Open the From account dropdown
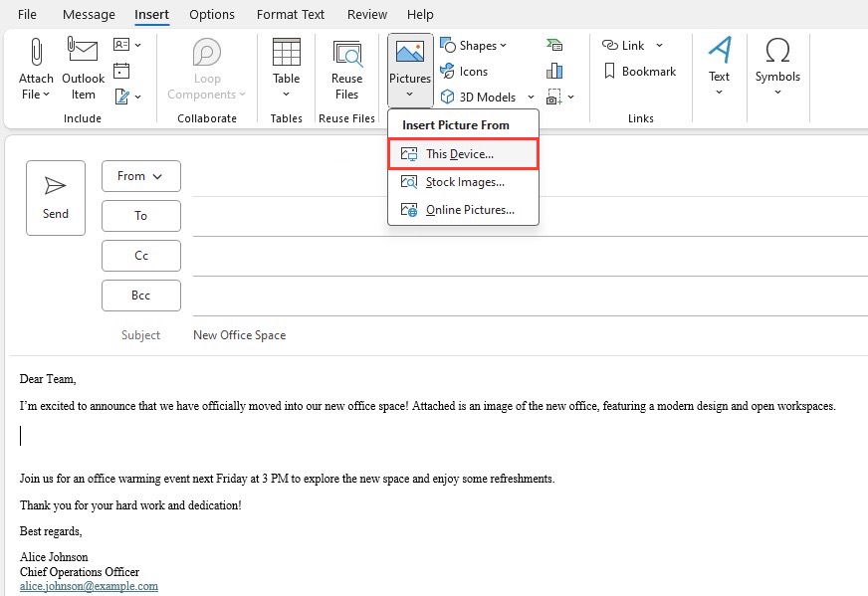868x596 pixels. 141,176
